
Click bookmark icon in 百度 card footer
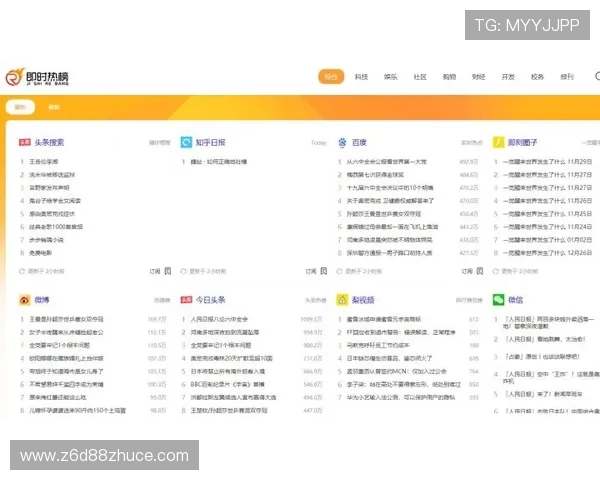tap(480, 271)
